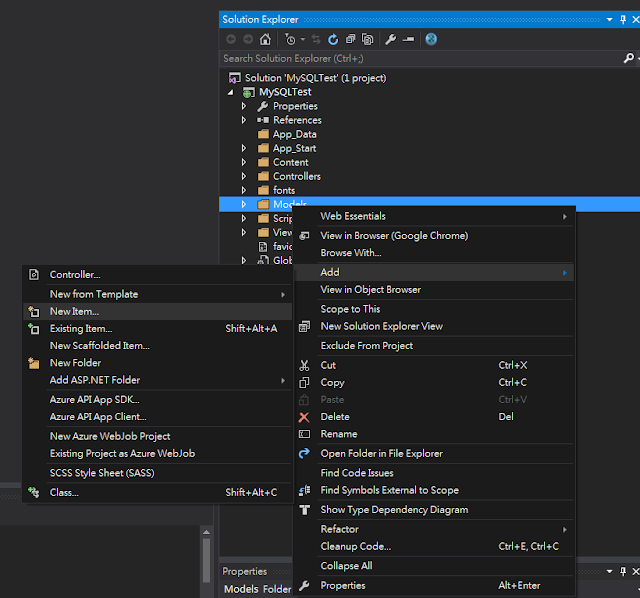Click the Collapse All toolbar icon
The image size is (640, 598).
click(x=350, y=39)
